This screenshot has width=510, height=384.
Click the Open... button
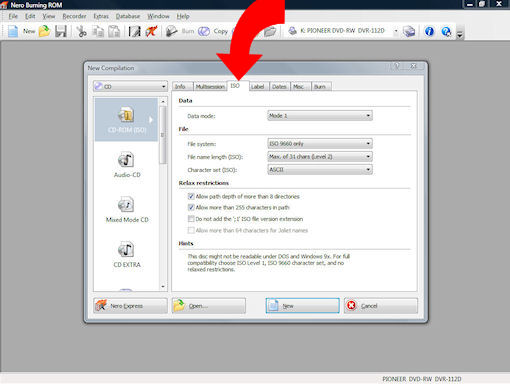click(209, 306)
